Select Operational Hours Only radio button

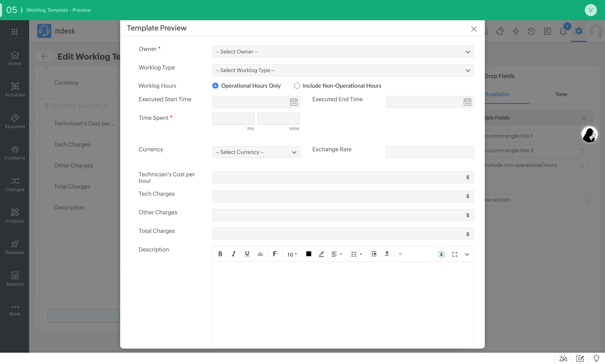click(x=215, y=86)
